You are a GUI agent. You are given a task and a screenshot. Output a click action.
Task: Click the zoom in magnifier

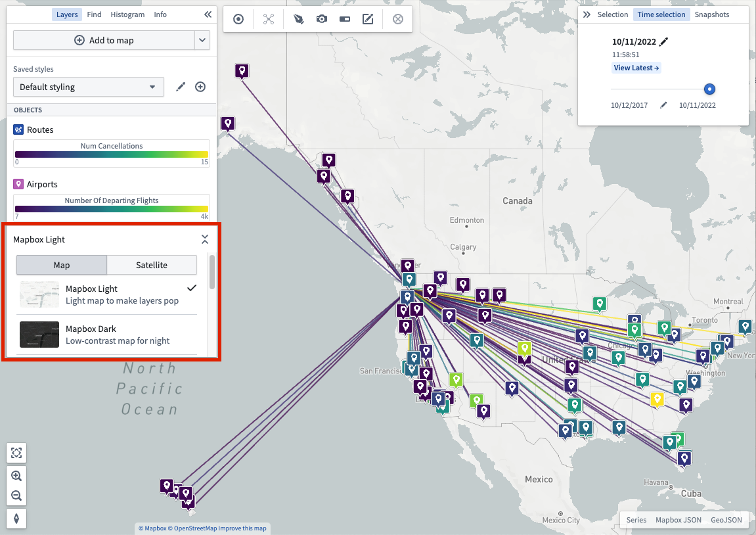(16, 476)
